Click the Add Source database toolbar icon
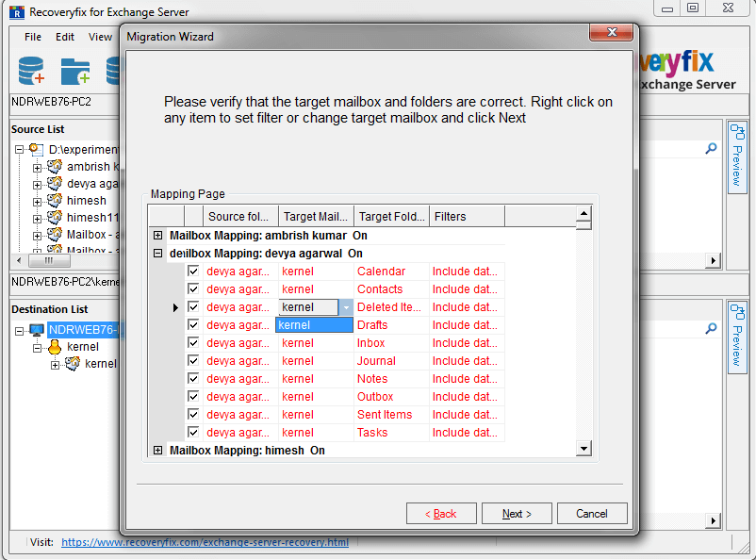The width and height of the screenshot is (756, 560). point(31,71)
